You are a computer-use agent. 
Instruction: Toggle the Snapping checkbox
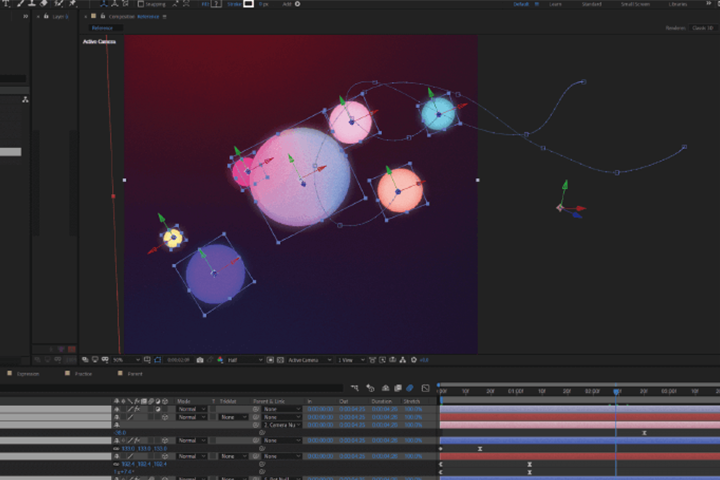(x=141, y=4)
